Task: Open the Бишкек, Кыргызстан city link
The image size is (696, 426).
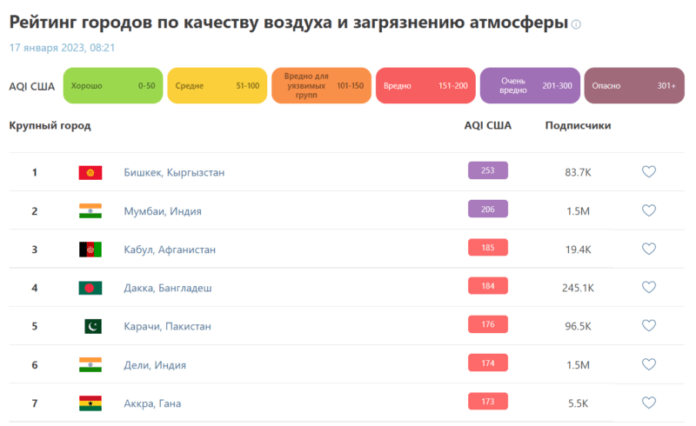Action: coord(174,173)
